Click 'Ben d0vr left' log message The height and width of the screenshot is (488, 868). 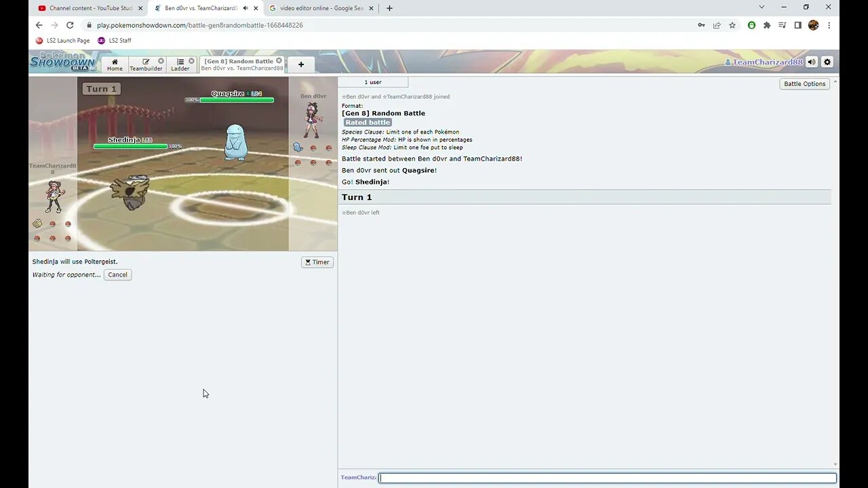pos(361,213)
